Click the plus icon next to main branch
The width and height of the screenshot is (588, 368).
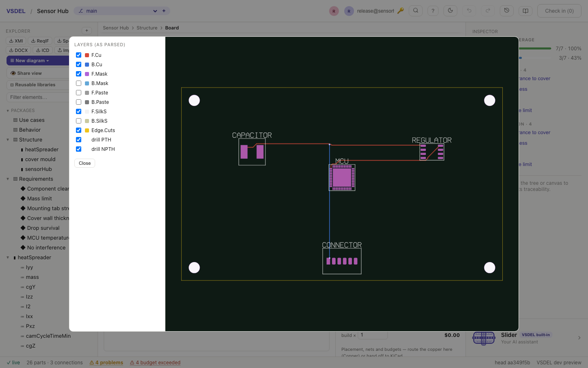pyautogui.click(x=164, y=11)
